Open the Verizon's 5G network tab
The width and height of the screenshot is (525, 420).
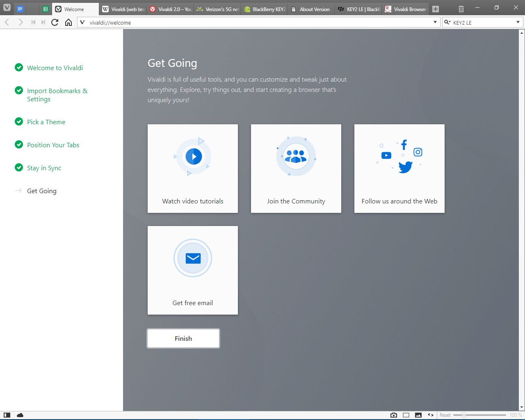[217, 9]
